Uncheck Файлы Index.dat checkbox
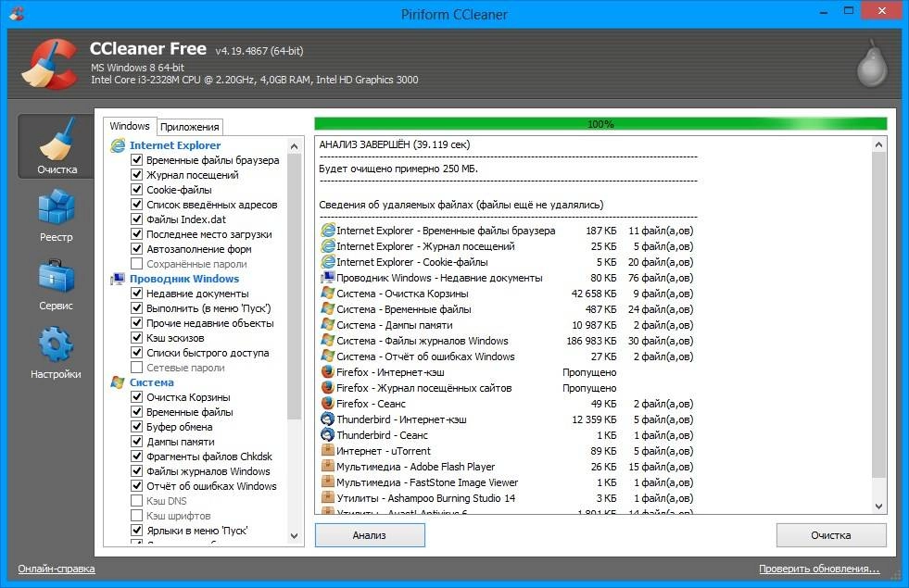 [x=137, y=219]
